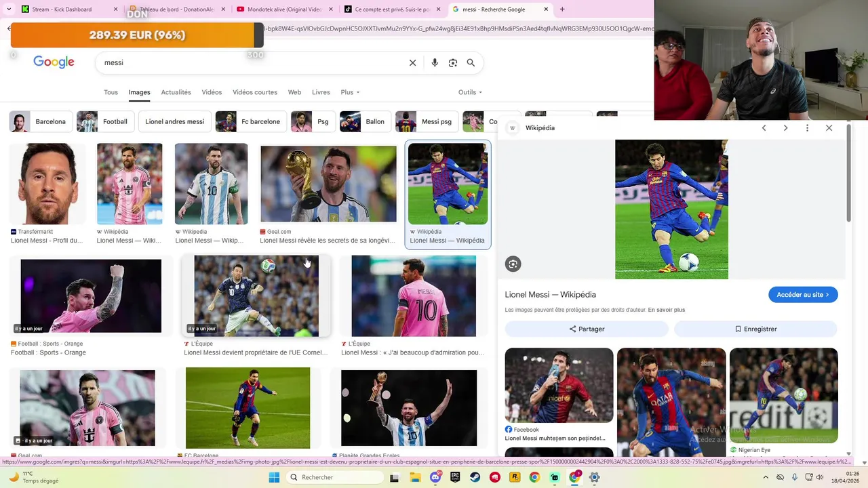Apply the Fc barcelone filter chip

251,121
